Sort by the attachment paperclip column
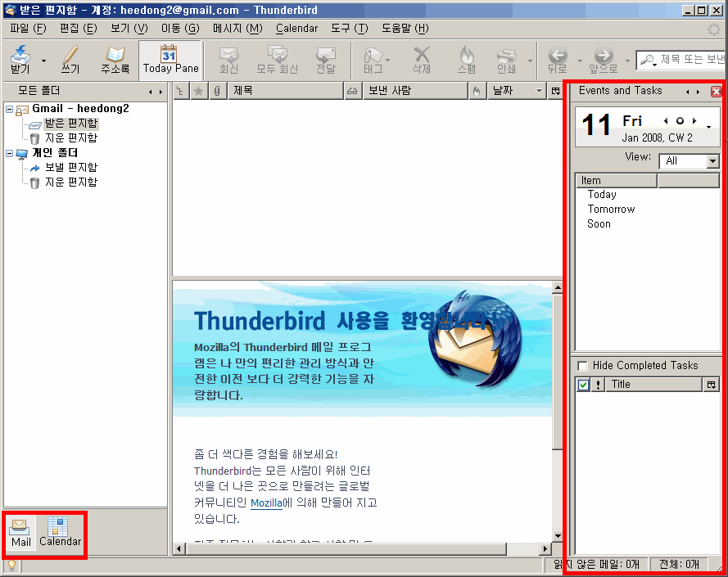The height and width of the screenshot is (577, 728). (x=217, y=91)
